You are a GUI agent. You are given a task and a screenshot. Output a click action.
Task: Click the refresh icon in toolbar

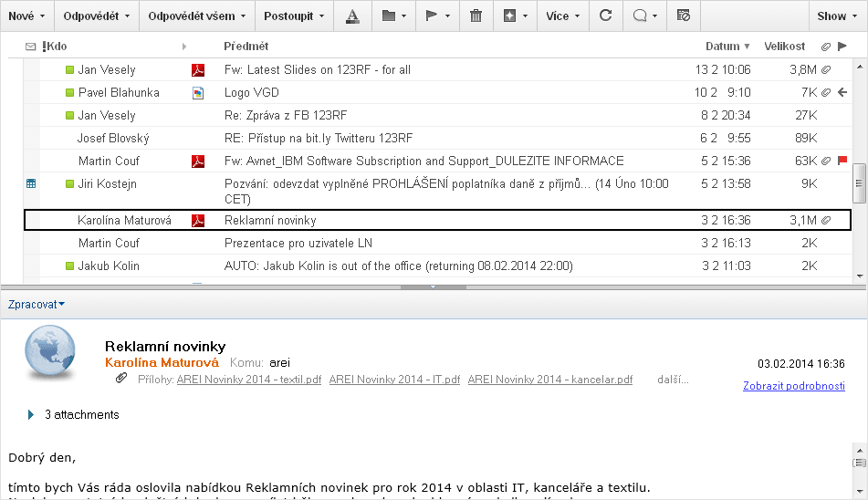click(x=605, y=16)
